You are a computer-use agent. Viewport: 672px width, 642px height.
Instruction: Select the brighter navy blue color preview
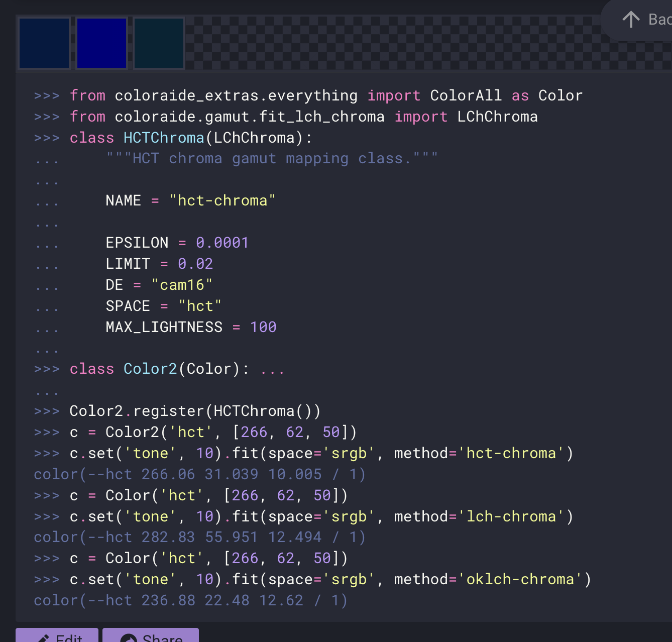(x=101, y=43)
